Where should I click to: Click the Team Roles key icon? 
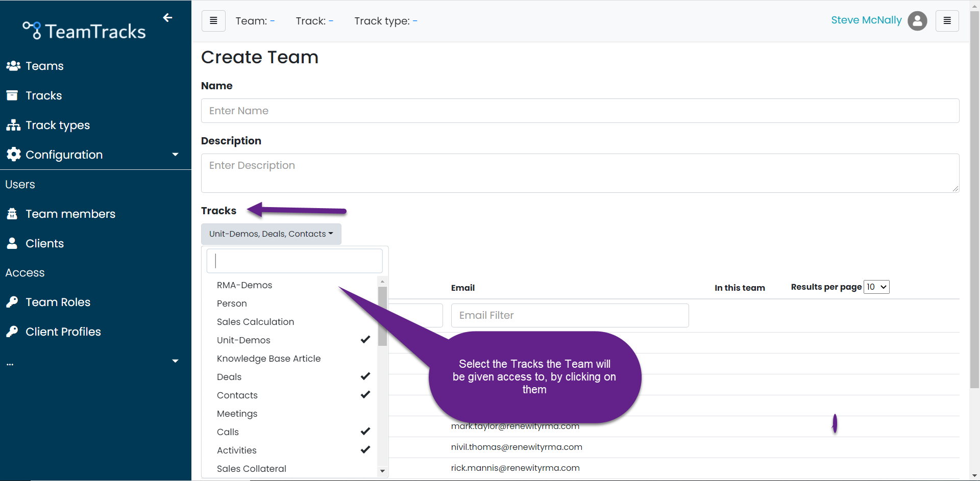(12, 302)
